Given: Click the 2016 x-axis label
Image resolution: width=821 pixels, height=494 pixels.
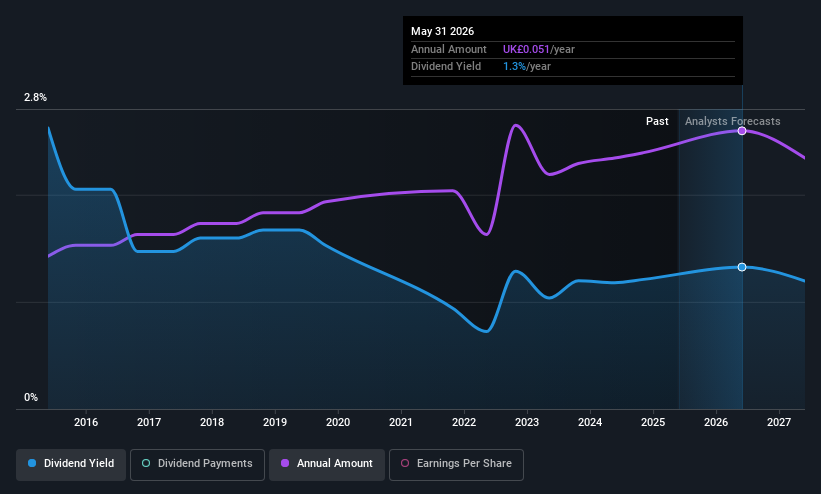Looking at the screenshot, I should 86,423.
